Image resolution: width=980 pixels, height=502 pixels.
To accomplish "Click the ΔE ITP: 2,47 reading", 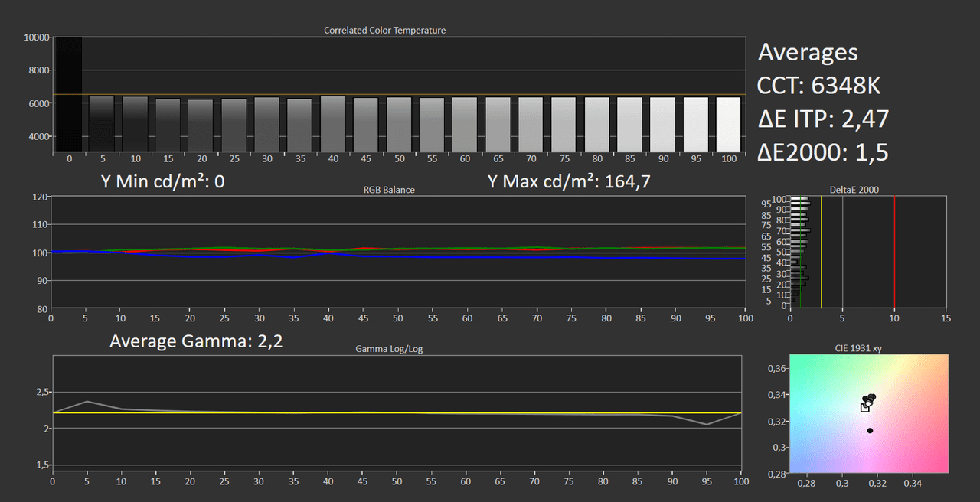I will 823,119.
